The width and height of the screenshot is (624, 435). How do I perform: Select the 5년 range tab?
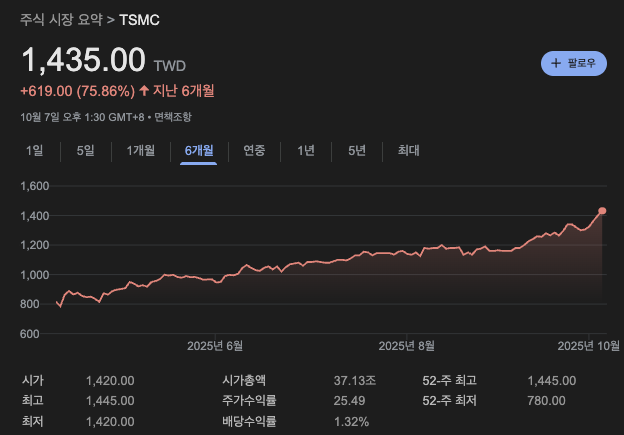[x=357, y=151]
